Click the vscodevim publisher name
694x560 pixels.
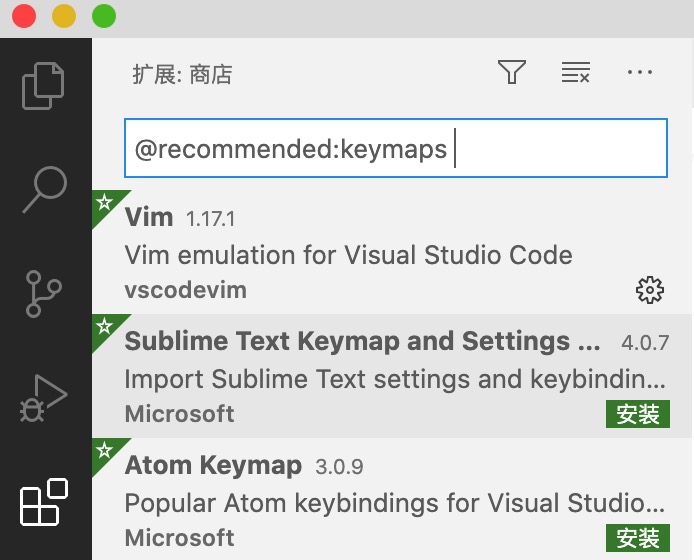pyautogui.click(x=186, y=290)
